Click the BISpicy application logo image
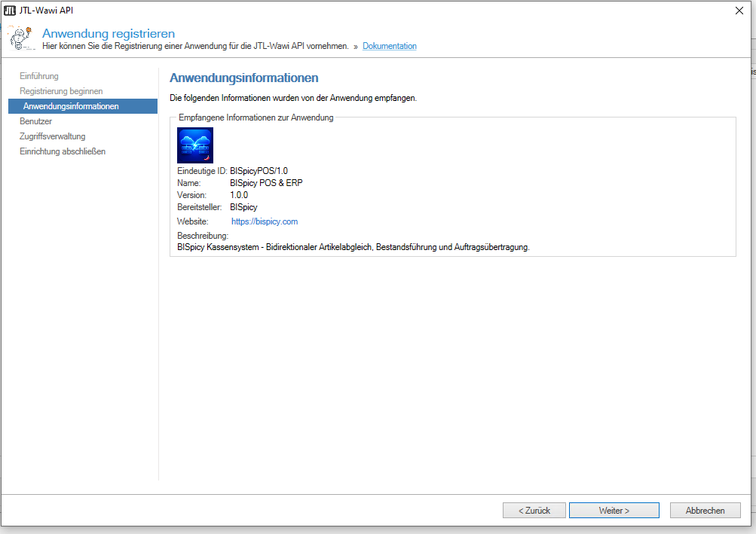Screen dimensions: 756x534 click(x=195, y=145)
